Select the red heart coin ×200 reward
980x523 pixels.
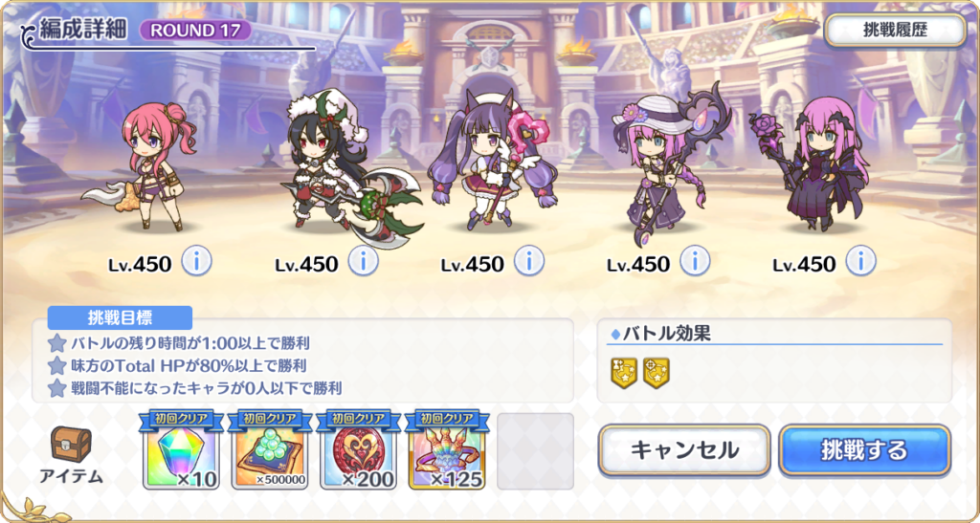click(x=358, y=450)
